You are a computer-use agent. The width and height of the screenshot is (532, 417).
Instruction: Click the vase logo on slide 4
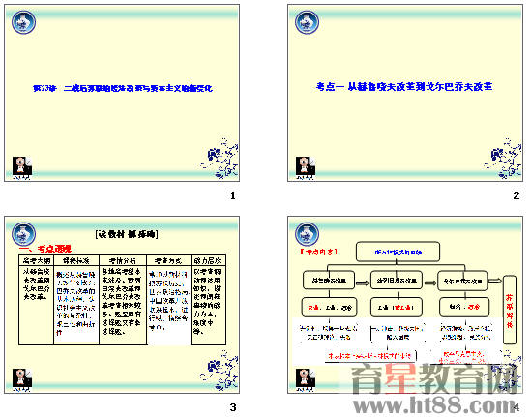coord(307,234)
